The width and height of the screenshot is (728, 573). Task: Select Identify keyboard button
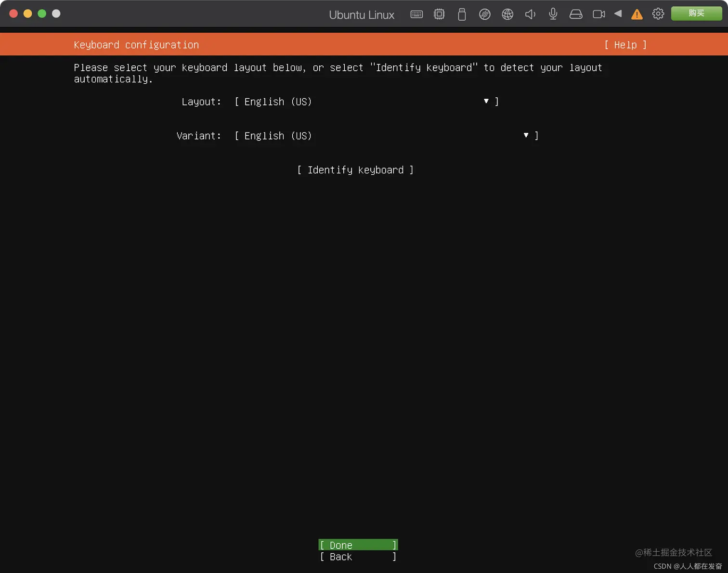click(355, 170)
